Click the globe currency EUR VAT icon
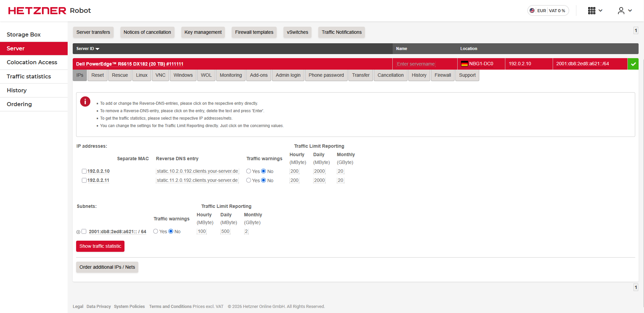The image size is (644, 313). click(532, 10)
